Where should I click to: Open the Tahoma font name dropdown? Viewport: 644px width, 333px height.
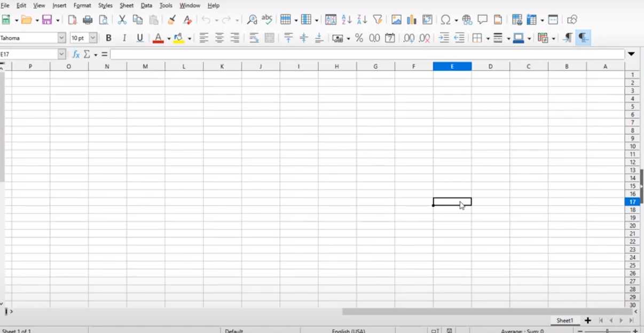tap(61, 38)
